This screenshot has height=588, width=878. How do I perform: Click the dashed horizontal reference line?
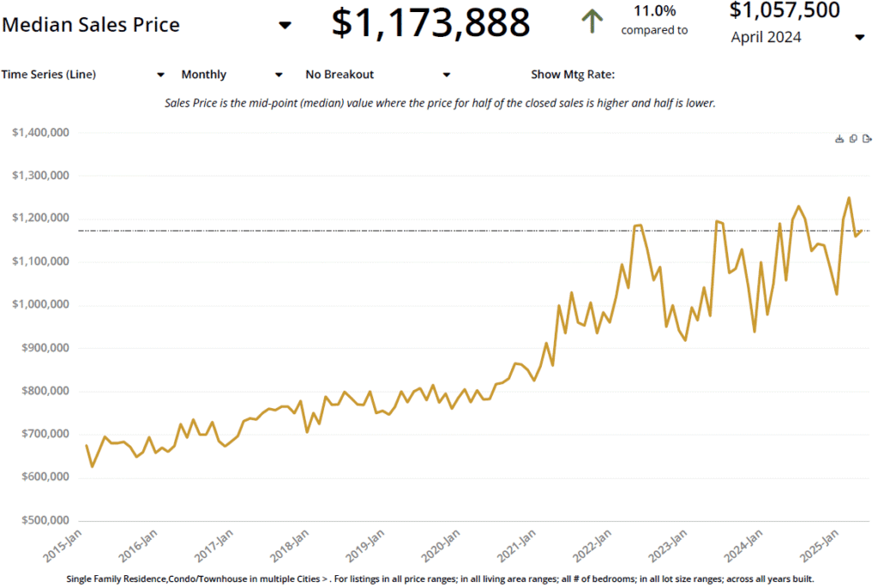click(343, 231)
